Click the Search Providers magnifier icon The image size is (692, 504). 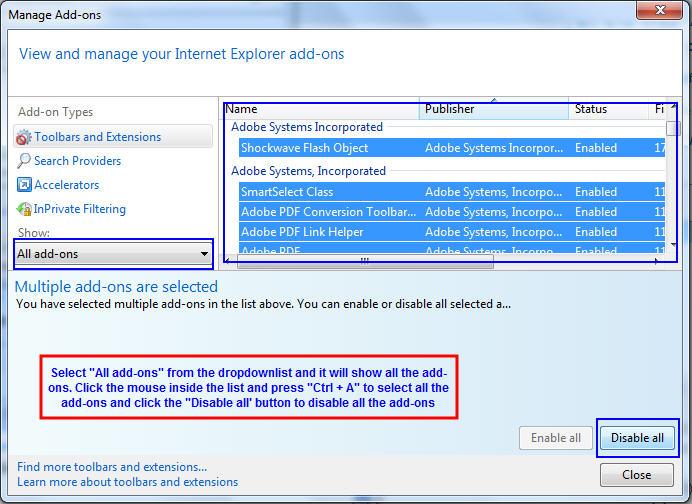point(23,161)
